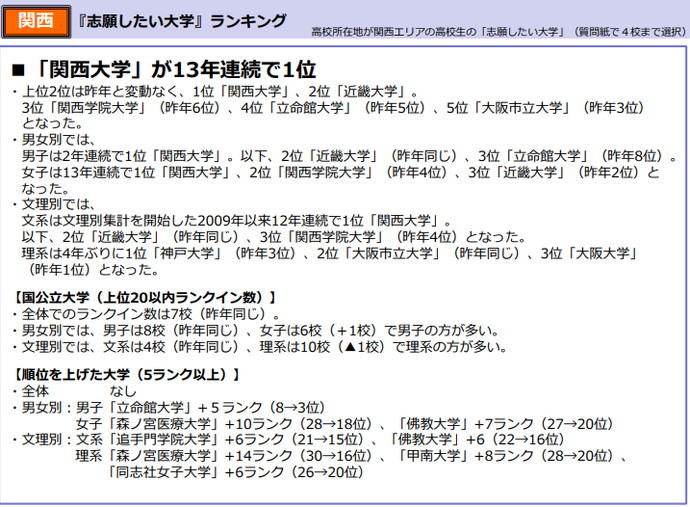The image size is (690, 507).
Task: Click the line starting 文系は文理別集計を開始した2009年
Action: (x=237, y=221)
